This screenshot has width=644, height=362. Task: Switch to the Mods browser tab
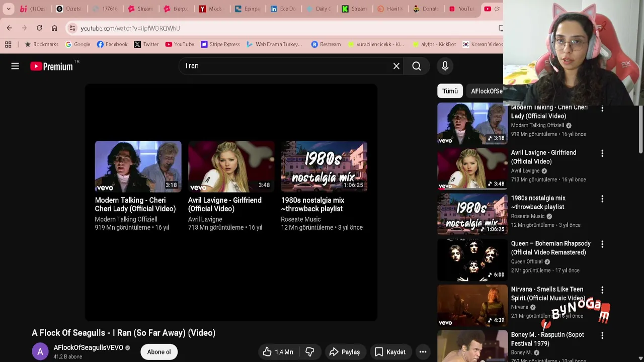coord(210,9)
